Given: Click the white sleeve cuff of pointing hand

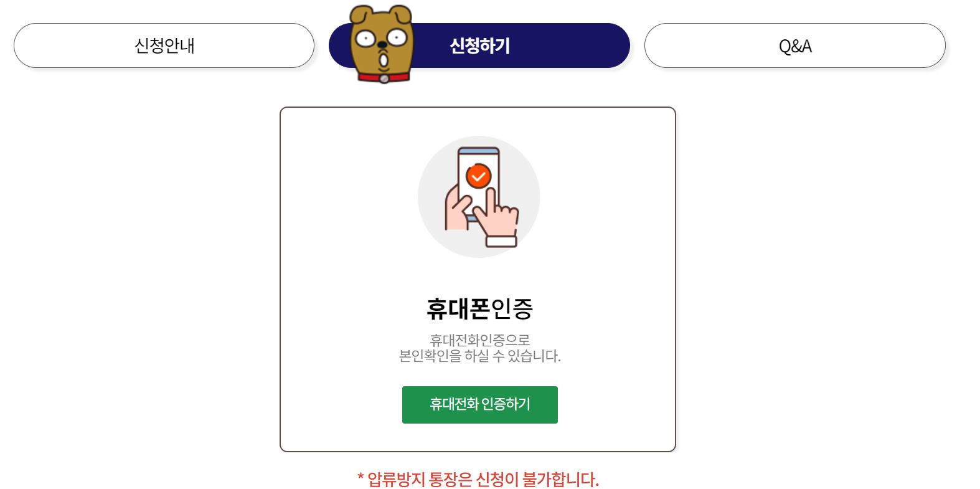Looking at the screenshot, I should pyautogui.click(x=501, y=241).
